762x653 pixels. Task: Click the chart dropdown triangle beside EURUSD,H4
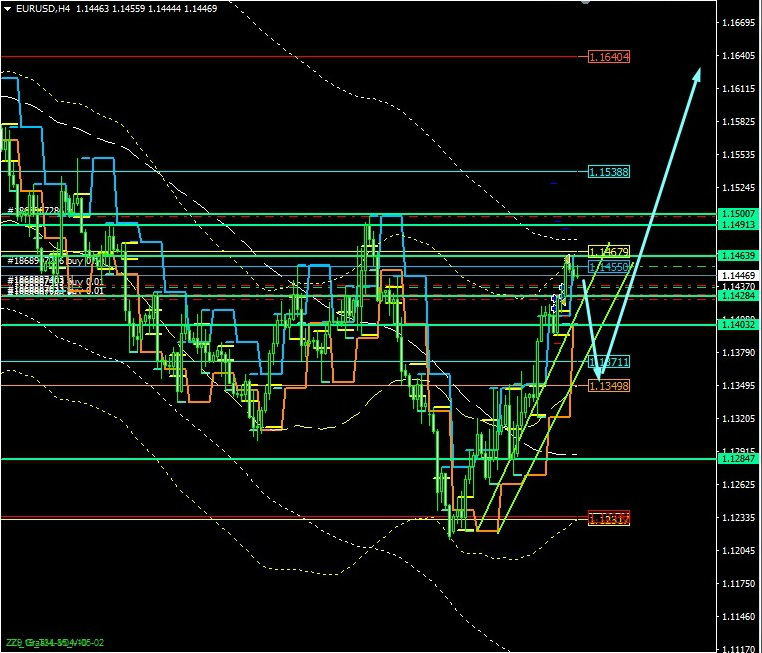7,8
